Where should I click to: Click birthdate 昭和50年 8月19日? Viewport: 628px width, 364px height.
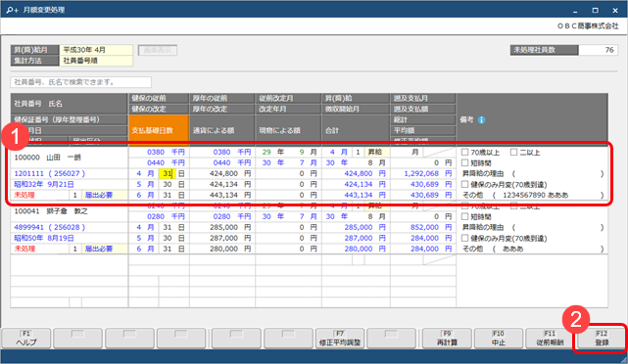tap(44, 238)
